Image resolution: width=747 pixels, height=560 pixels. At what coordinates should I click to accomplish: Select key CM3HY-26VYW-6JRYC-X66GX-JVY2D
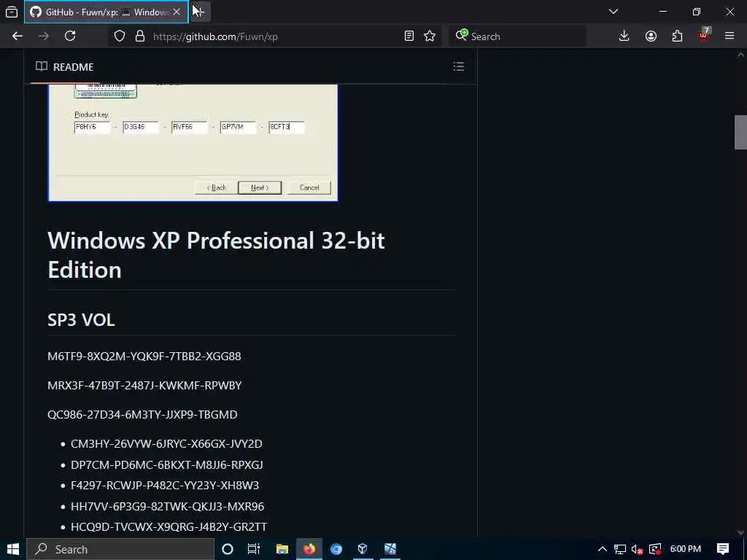(166, 444)
